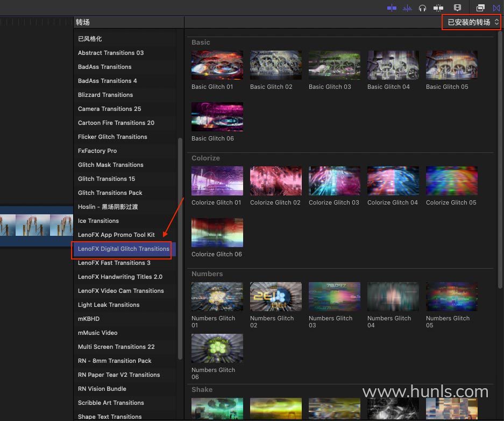Select Numbers Glitch 02 transition

click(x=275, y=297)
